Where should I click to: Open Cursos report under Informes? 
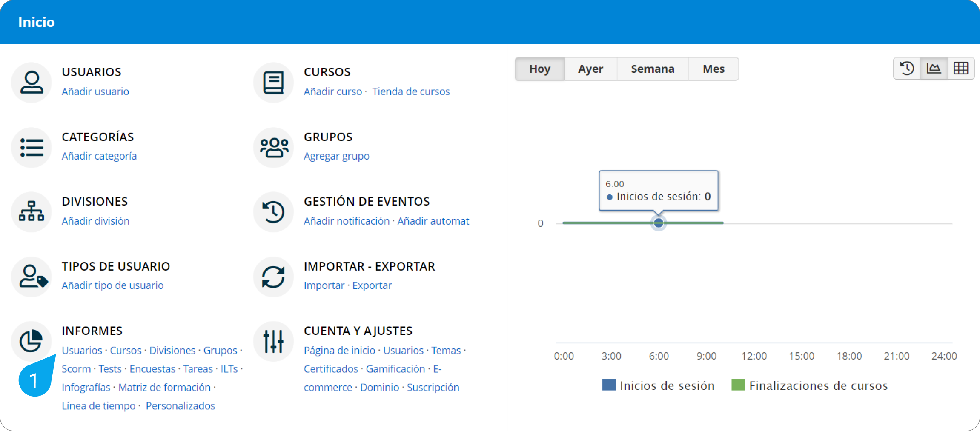click(126, 350)
